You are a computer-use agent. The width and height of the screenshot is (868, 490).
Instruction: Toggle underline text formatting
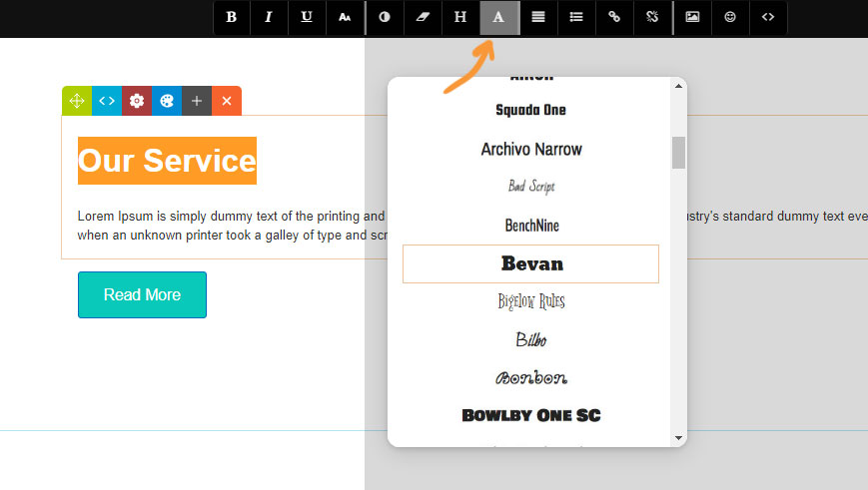click(x=307, y=17)
